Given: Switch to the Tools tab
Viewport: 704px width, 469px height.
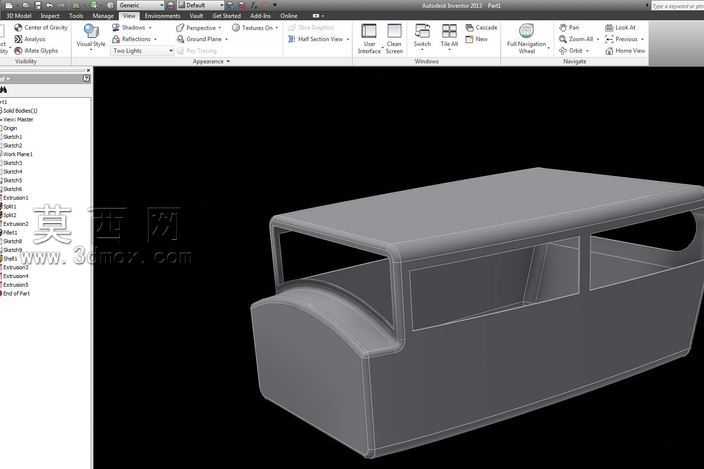Looking at the screenshot, I should pos(76,16).
